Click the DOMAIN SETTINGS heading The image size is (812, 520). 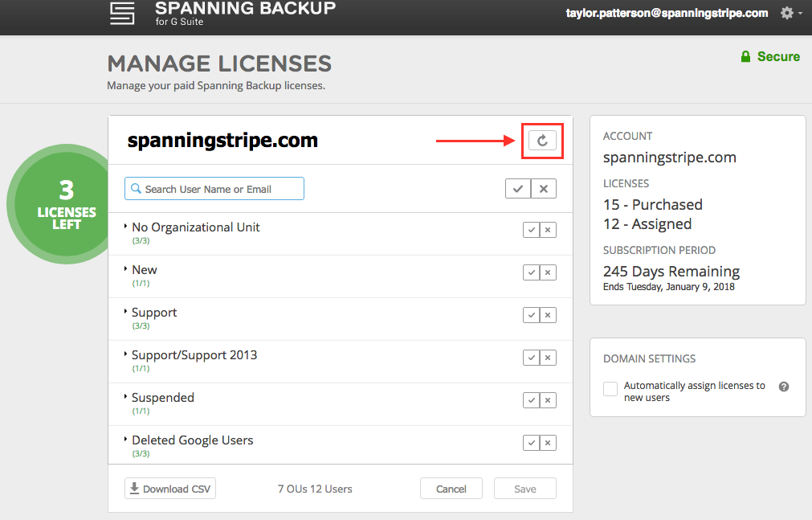pos(650,358)
